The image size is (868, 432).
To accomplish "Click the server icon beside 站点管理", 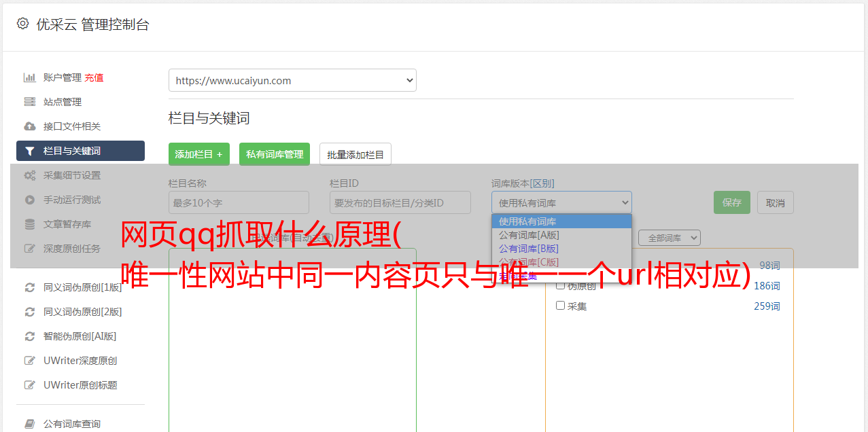I will [x=29, y=102].
